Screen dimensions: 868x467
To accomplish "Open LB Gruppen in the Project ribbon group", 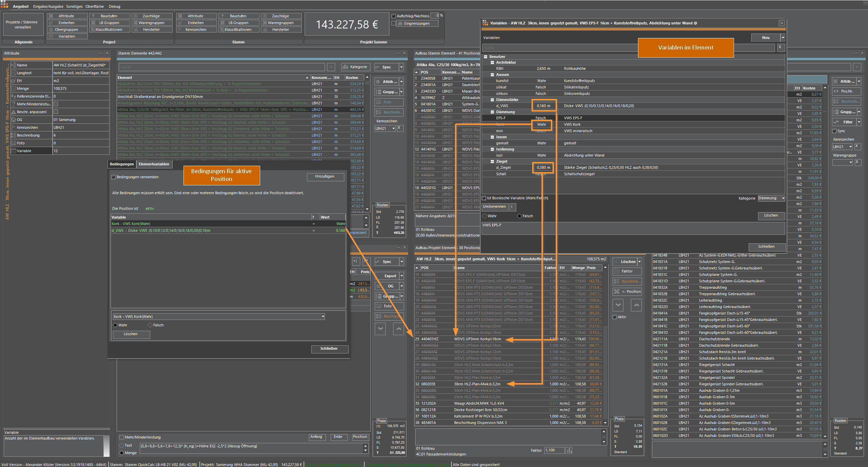I will click(109, 23).
